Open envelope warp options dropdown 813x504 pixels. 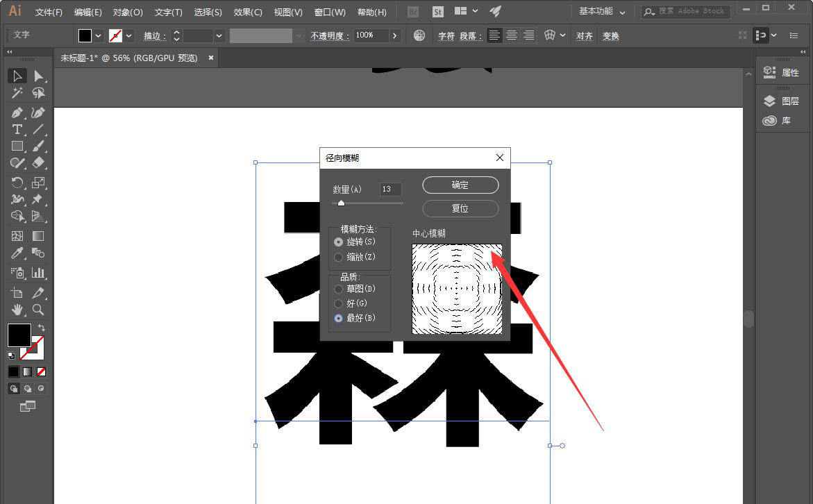click(x=562, y=36)
